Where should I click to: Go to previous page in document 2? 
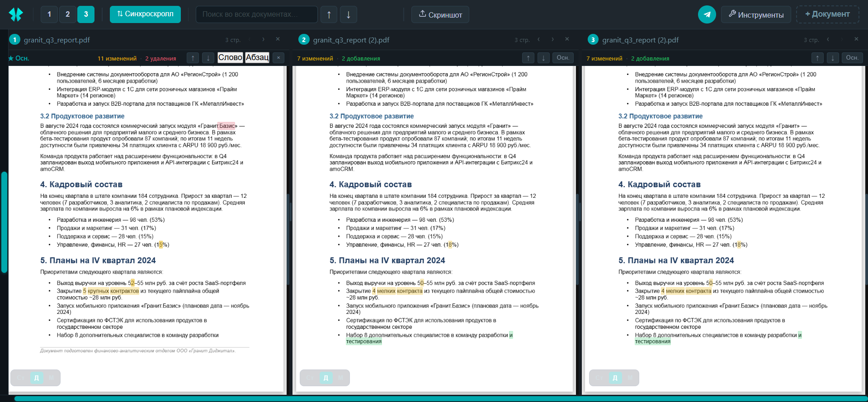[538, 40]
